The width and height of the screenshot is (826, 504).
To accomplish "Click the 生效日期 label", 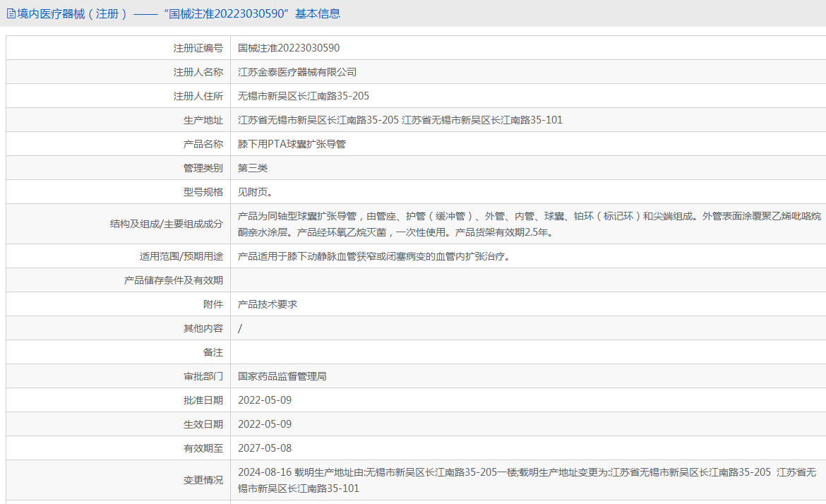I will (203, 424).
